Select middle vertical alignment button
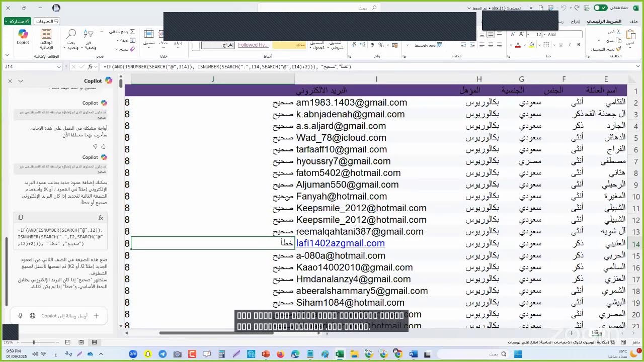This screenshot has height=362, width=644. point(491,34)
